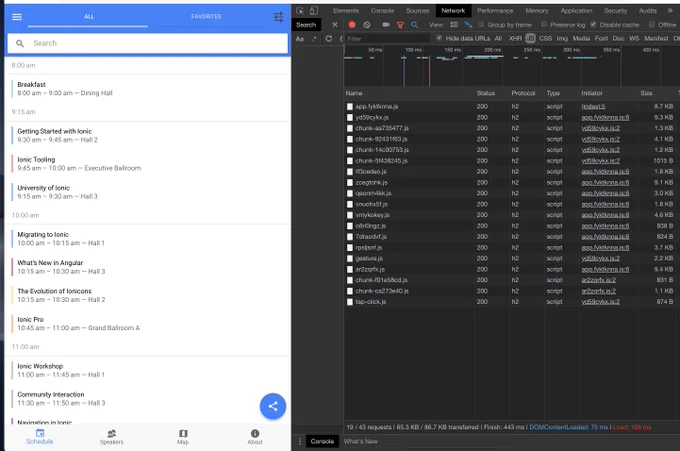Select the ALL tab in the app
This screenshot has height=451, width=680.
(x=89, y=16)
